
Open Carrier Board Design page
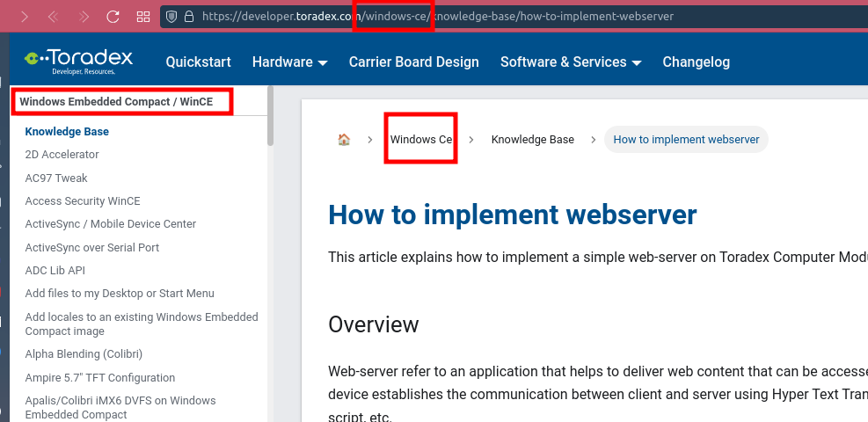[413, 62]
